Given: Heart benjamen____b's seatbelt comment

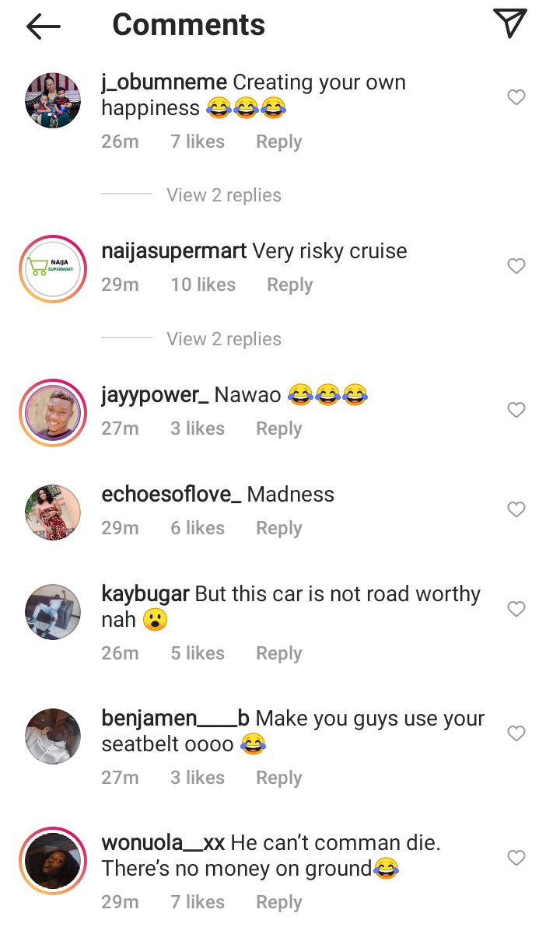Looking at the screenshot, I should click(516, 733).
